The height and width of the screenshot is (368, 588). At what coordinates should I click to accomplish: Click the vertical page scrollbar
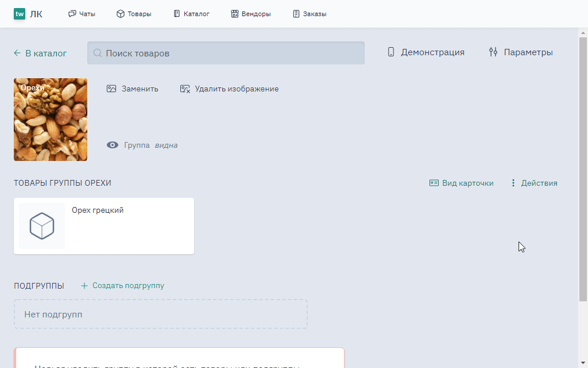point(583,172)
